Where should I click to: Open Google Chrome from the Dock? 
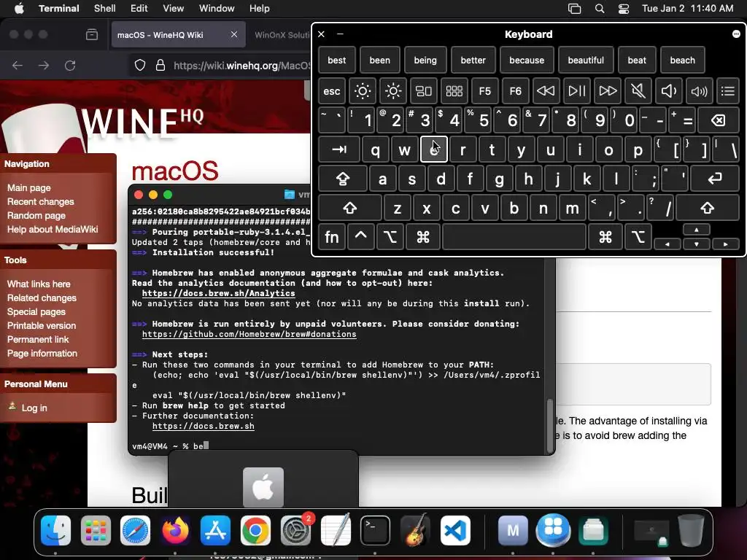(x=255, y=530)
